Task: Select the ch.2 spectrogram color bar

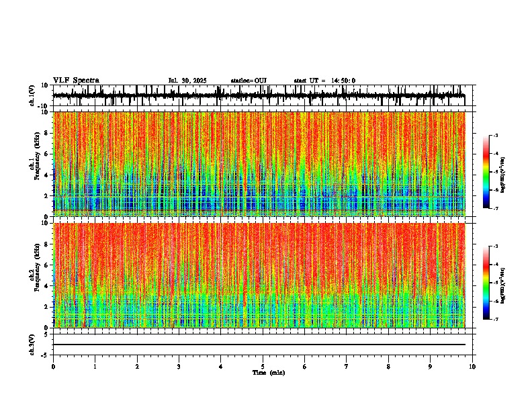Action: pos(486,283)
